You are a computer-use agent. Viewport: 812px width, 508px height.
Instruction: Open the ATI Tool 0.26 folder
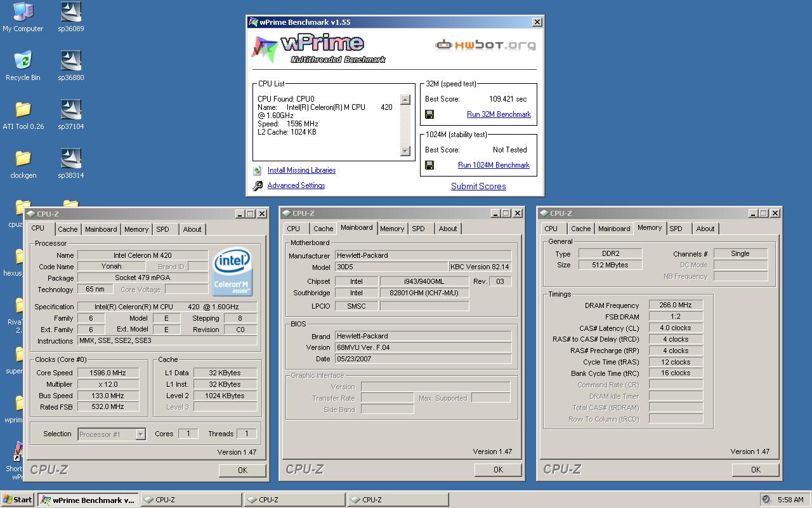click(23, 115)
